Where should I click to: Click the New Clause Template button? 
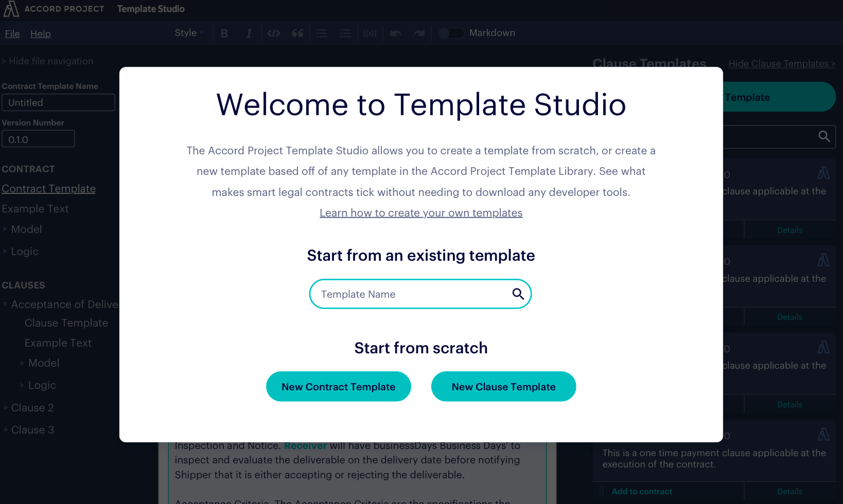(504, 387)
